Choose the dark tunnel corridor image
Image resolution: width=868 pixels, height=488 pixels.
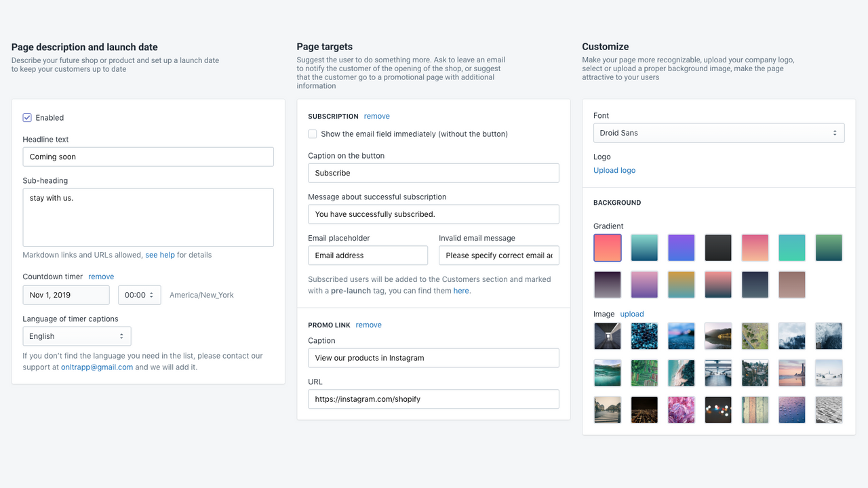[608, 336]
